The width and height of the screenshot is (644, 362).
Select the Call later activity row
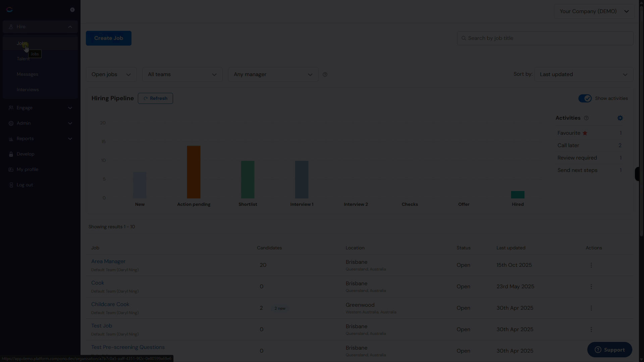[589, 145]
